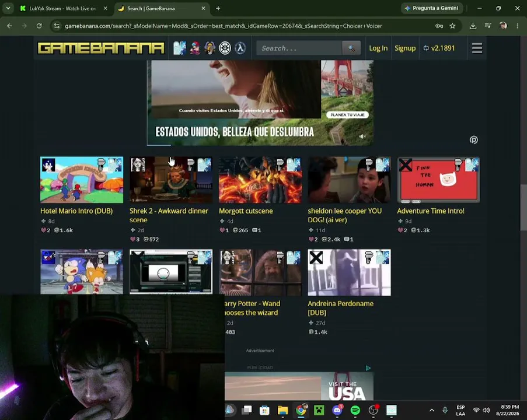The width and height of the screenshot is (527, 420).
Task: Click the Morgott cutscene thumbnail
Action: point(260,180)
